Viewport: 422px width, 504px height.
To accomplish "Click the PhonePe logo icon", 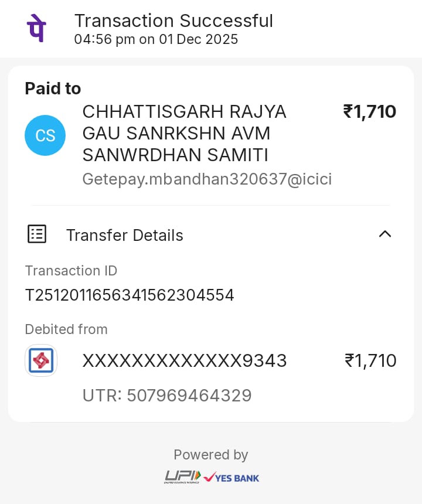I will (36, 29).
